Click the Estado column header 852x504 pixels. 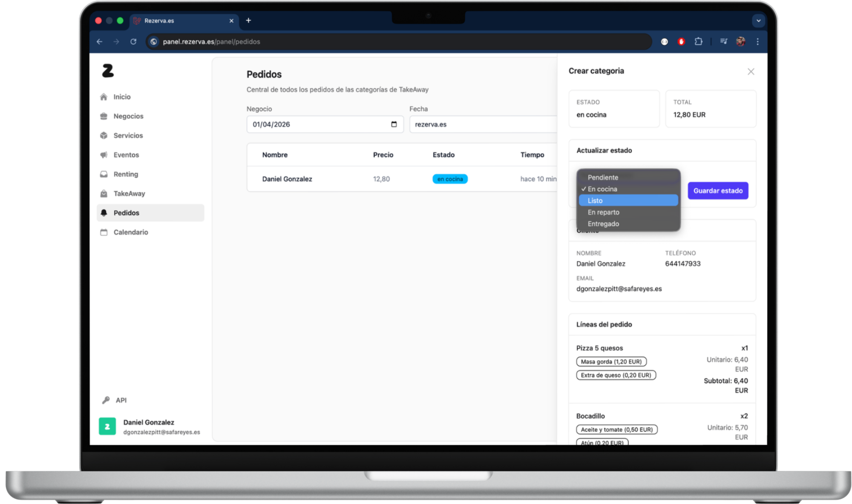pyautogui.click(x=443, y=155)
